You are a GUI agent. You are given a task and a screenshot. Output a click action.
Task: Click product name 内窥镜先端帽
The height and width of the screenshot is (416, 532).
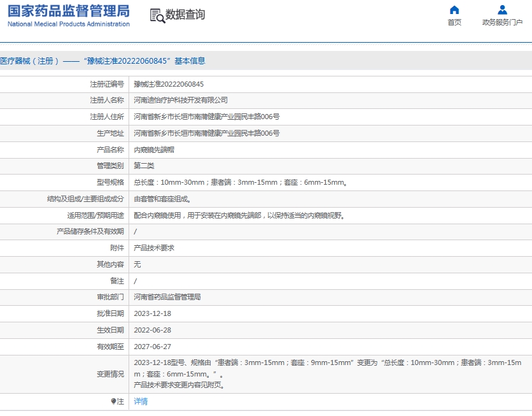154,150
